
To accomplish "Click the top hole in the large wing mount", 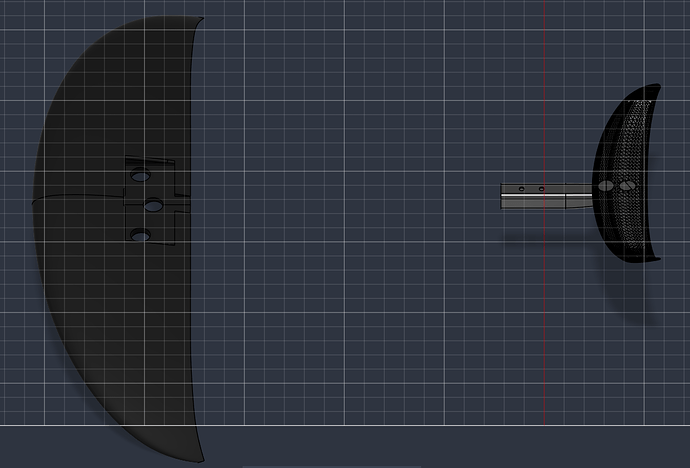I will tap(140, 176).
